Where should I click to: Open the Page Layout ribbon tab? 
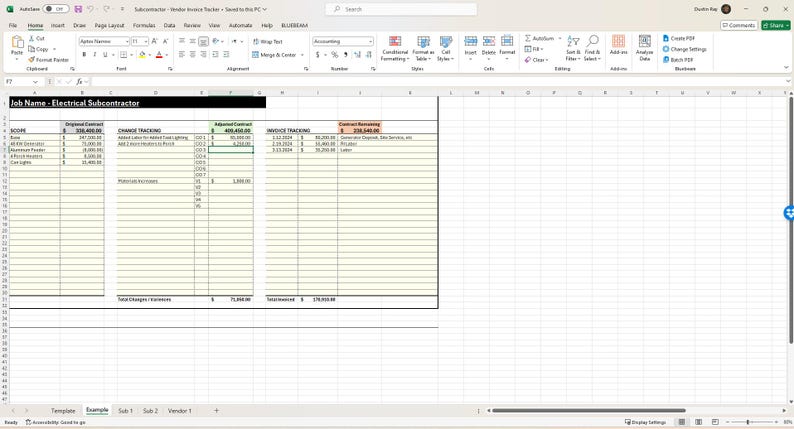pos(109,25)
